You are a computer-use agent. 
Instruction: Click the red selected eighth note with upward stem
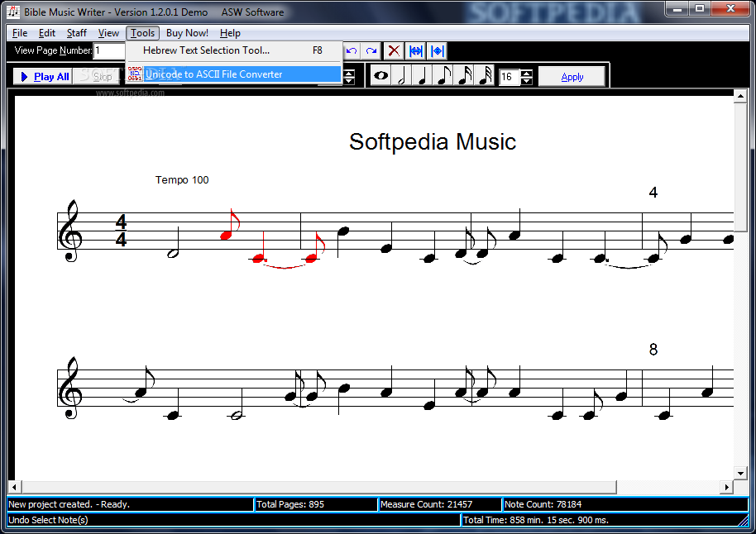pos(231,225)
